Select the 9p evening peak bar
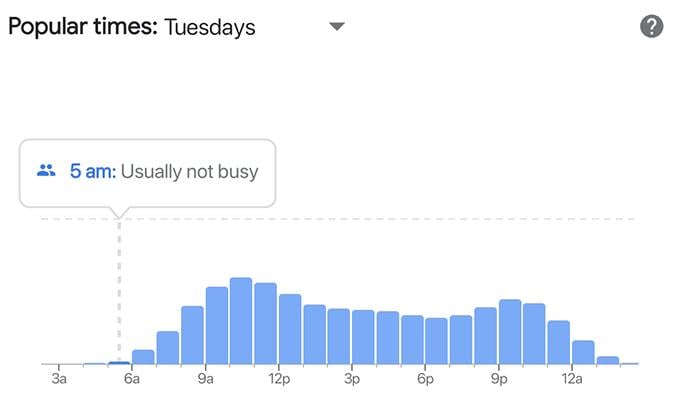 [x=510, y=331]
